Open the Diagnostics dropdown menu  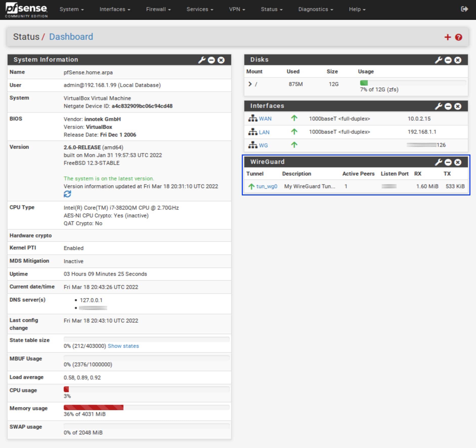point(316,9)
